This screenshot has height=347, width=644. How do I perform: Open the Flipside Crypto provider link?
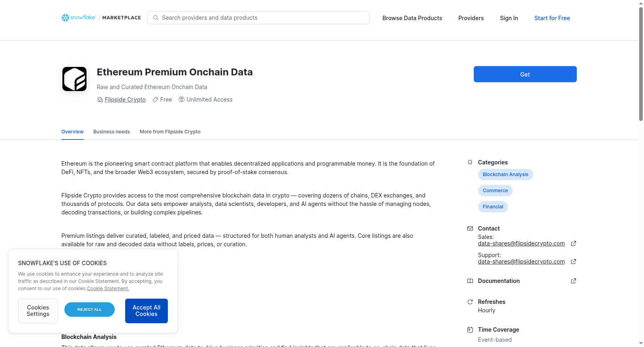tap(125, 100)
